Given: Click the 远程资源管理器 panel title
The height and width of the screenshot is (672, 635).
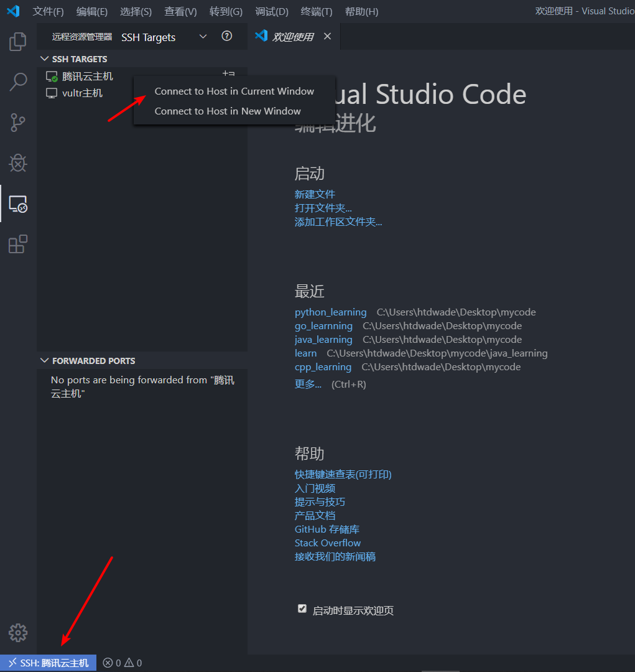Looking at the screenshot, I should point(82,37).
